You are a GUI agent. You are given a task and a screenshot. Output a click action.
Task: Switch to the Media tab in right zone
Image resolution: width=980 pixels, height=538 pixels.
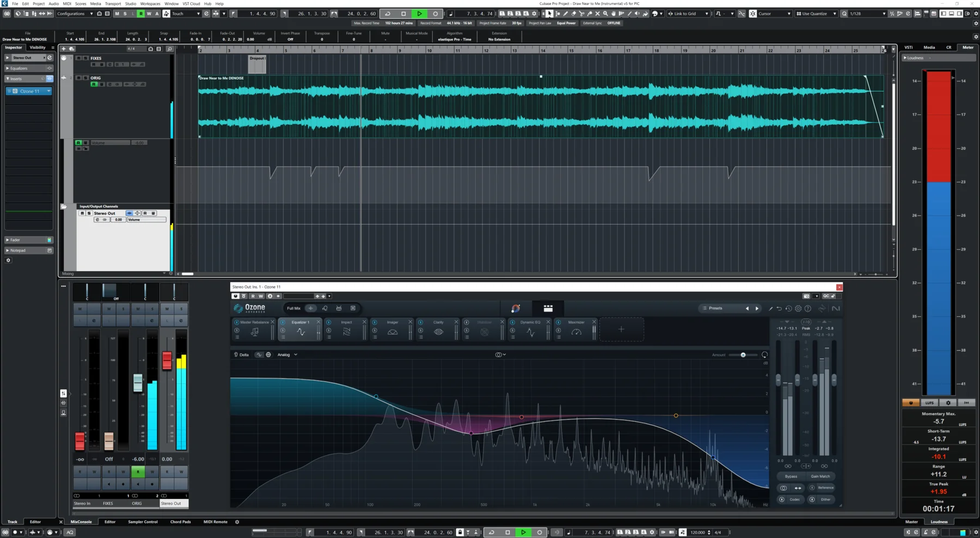pyautogui.click(x=929, y=47)
